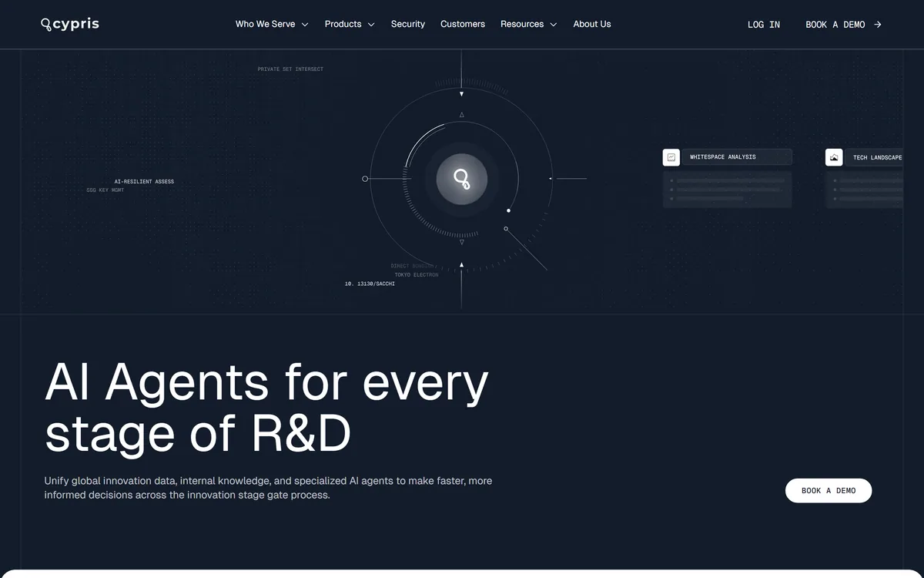Expand the Products chevron arrow
This screenshot has height=578, width=924.
point(370,25)
